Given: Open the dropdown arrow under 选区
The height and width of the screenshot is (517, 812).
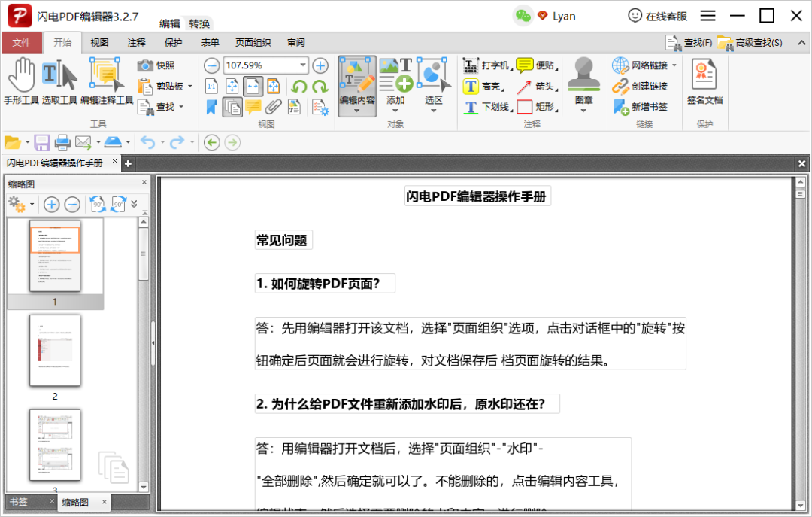Looking at the screenshot, I should pos(434,111).
